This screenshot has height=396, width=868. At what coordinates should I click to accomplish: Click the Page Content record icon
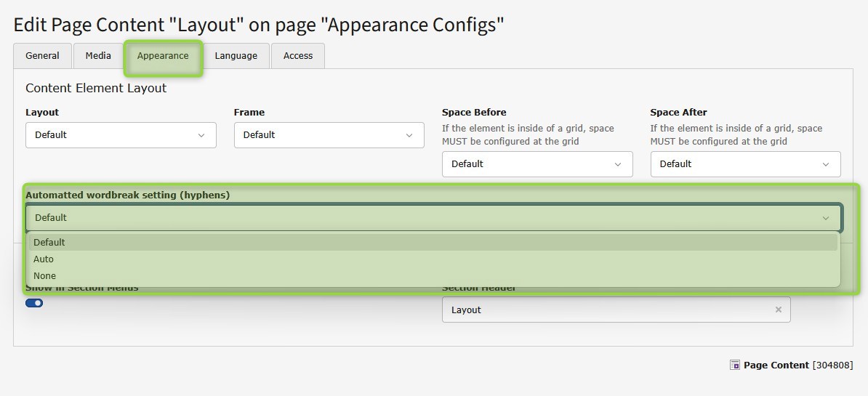[x=734, y=365]
